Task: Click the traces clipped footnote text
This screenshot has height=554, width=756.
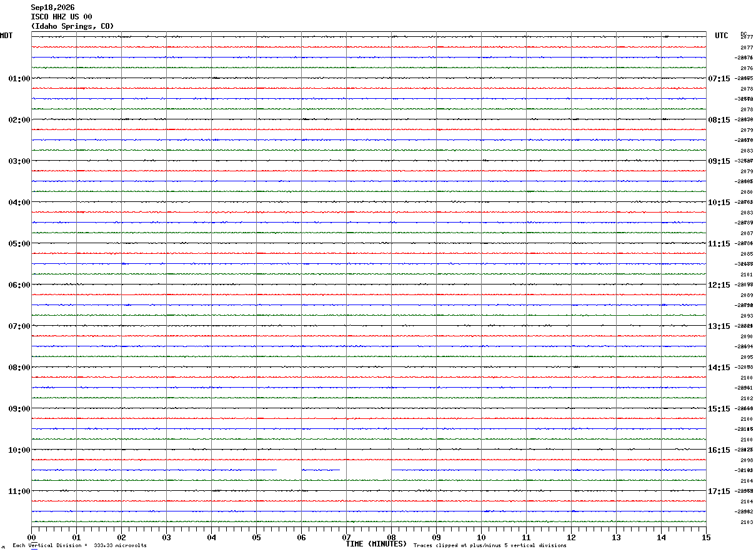Action: coord(490,545)
